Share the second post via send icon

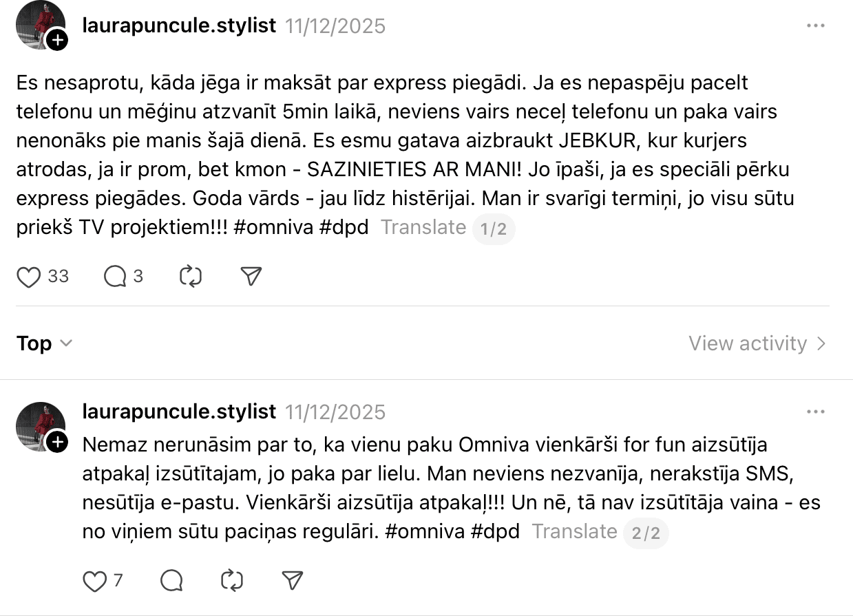tap(293, 582)
